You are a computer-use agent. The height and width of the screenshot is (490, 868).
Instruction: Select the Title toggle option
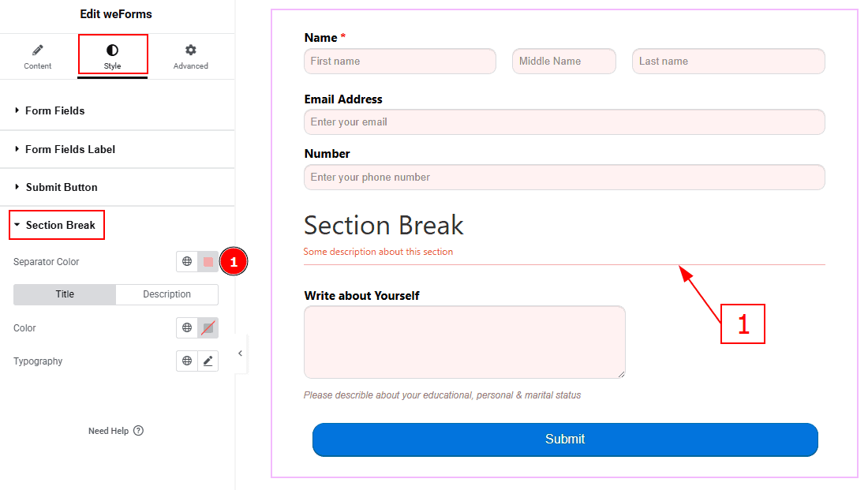point(65,294)
